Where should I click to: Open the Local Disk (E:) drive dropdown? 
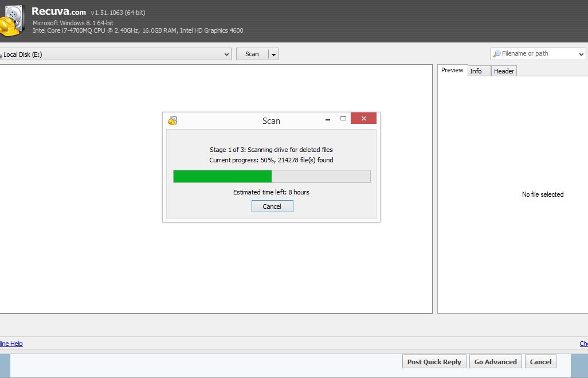click(x=116, y=54)
